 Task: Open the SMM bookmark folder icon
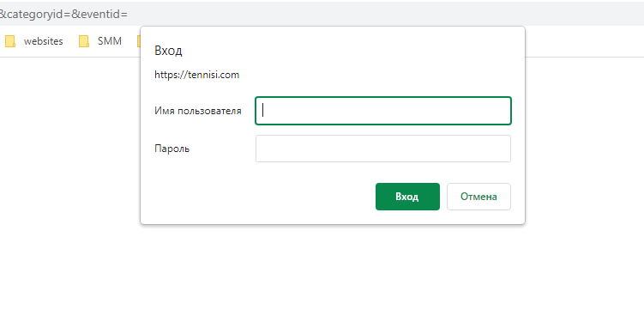[x=84, y=41]
